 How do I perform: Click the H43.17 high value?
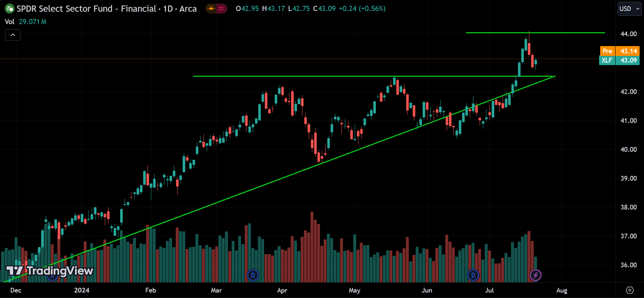(273, 8)
